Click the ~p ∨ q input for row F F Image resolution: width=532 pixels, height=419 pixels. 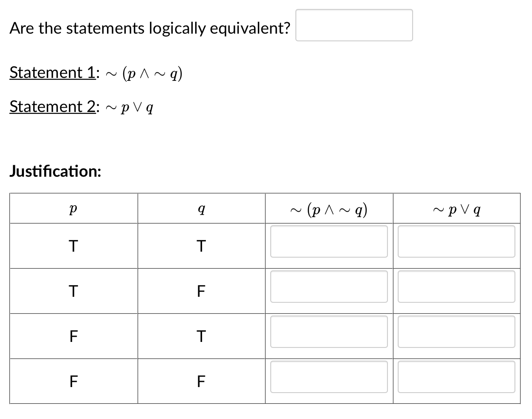click(456, 377)
